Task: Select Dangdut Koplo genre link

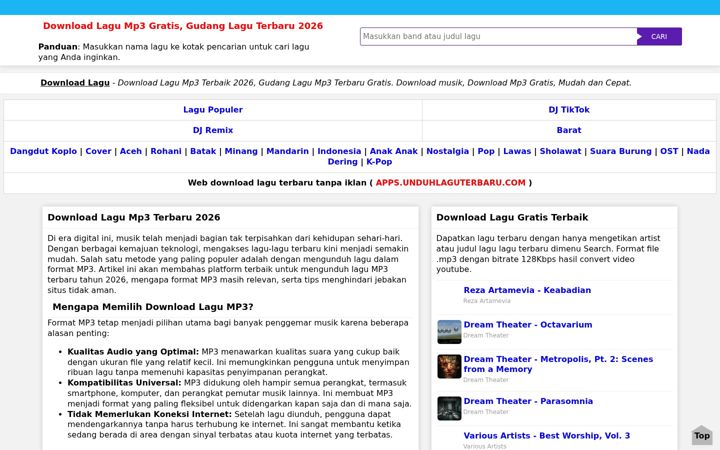Action: pos(43,151)
